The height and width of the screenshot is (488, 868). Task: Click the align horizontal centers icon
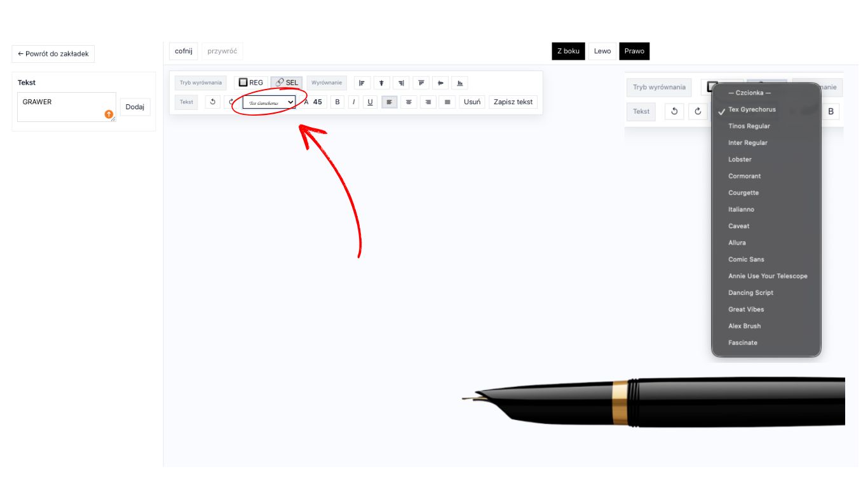[x=381, y=83]
